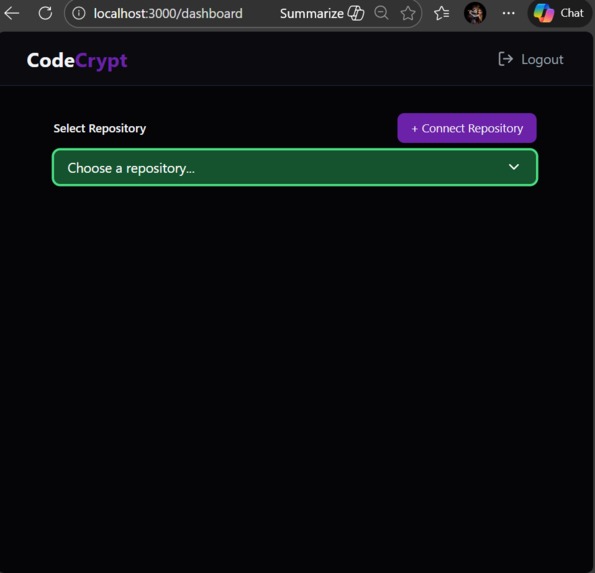Open browser settings and more menu

coord(508,13)
